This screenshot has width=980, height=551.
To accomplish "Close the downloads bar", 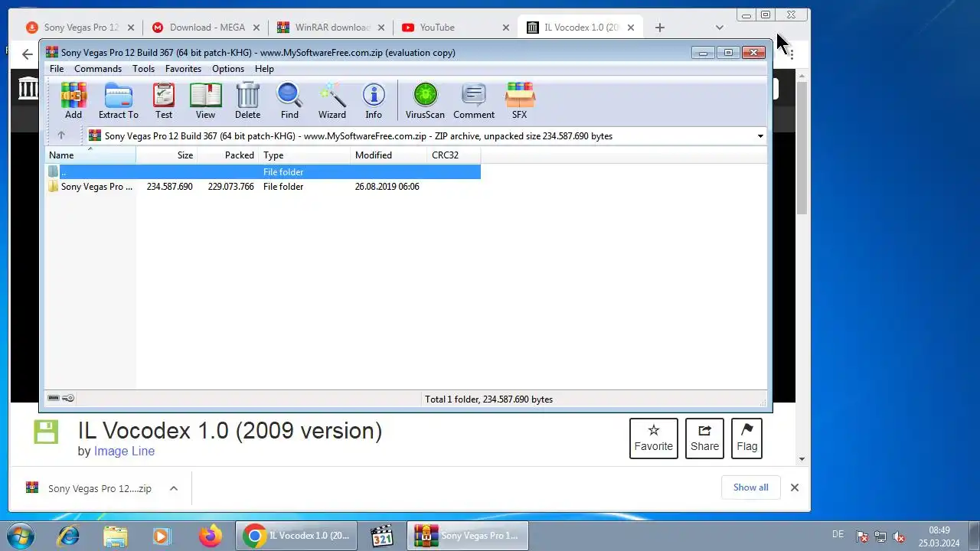I will click(795, 487).
